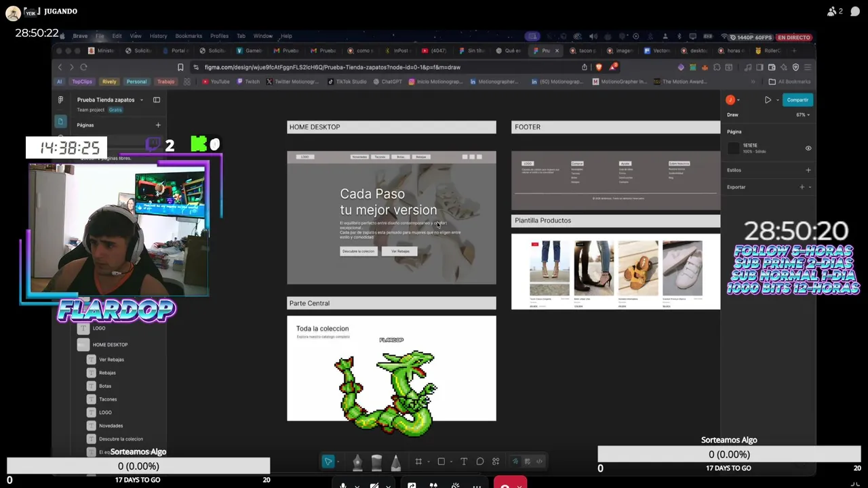Add a new page with plus icon

coord(158,125)
